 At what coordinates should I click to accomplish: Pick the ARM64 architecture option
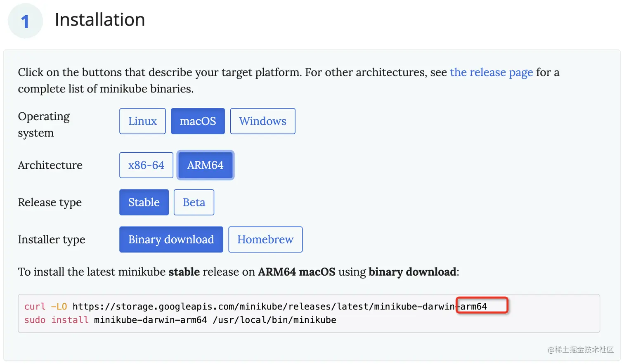(206, 165)
